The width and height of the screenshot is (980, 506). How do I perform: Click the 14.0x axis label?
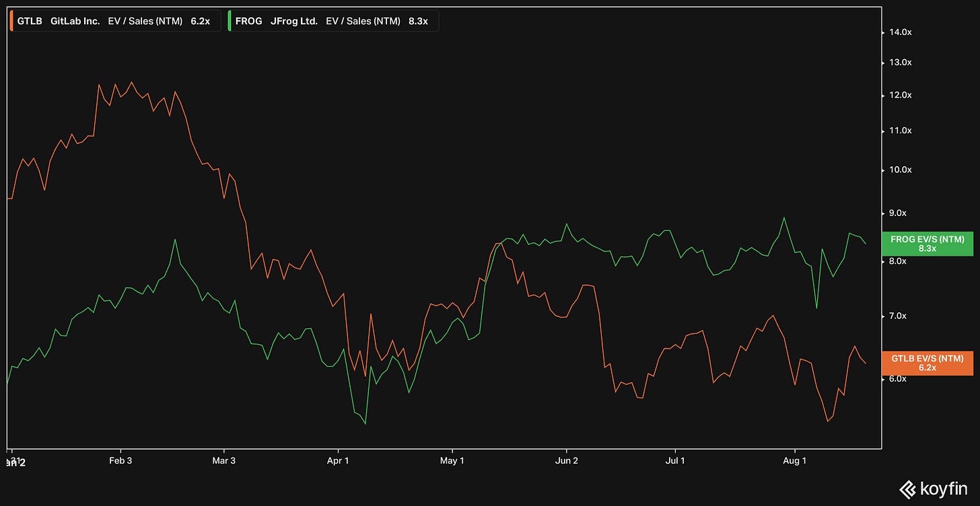pos(901,32)
